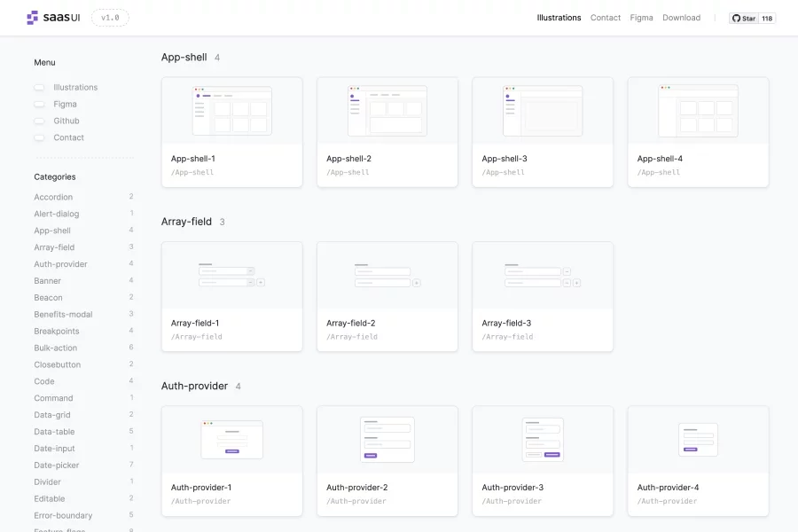Click the Download link in header
The width and height of the screenshot is (798, 532).
pyautogui.click(x=681, y=18)
